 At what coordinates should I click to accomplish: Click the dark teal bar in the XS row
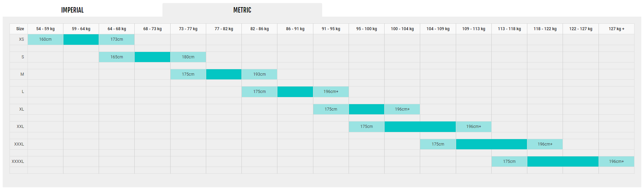pos(81,39)
